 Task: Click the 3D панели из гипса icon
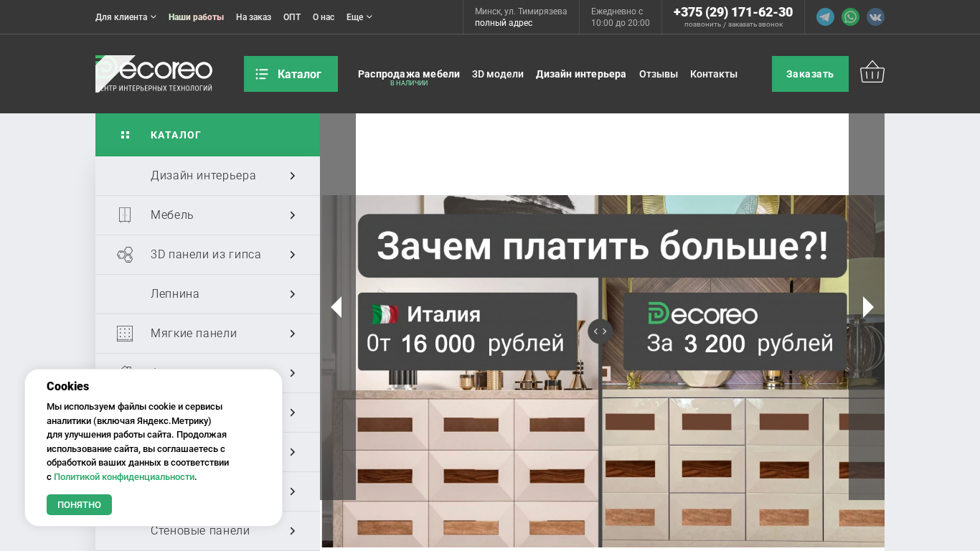coord(125,255)
